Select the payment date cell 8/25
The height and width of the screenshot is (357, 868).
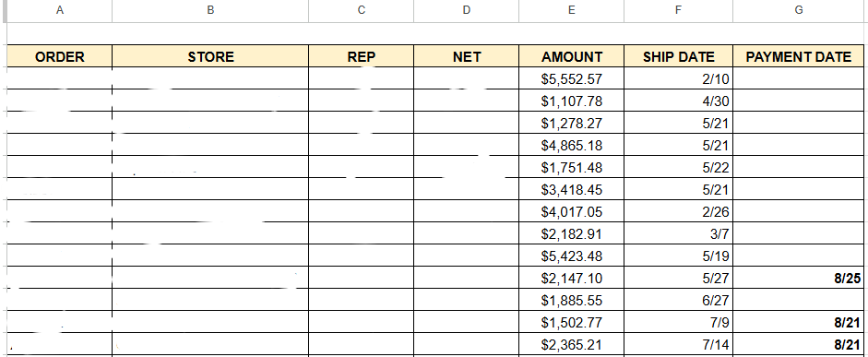coord(798,278)
